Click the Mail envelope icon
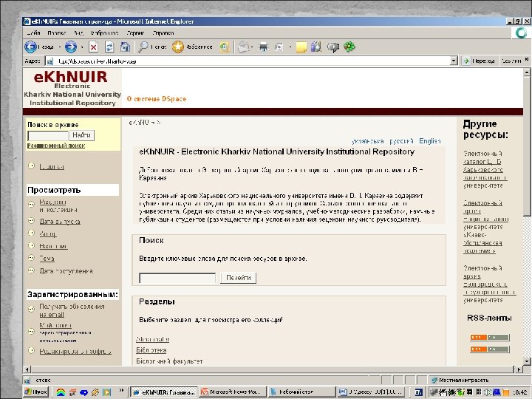Screen dimensions: 532x399 click(x=243, y=47)
